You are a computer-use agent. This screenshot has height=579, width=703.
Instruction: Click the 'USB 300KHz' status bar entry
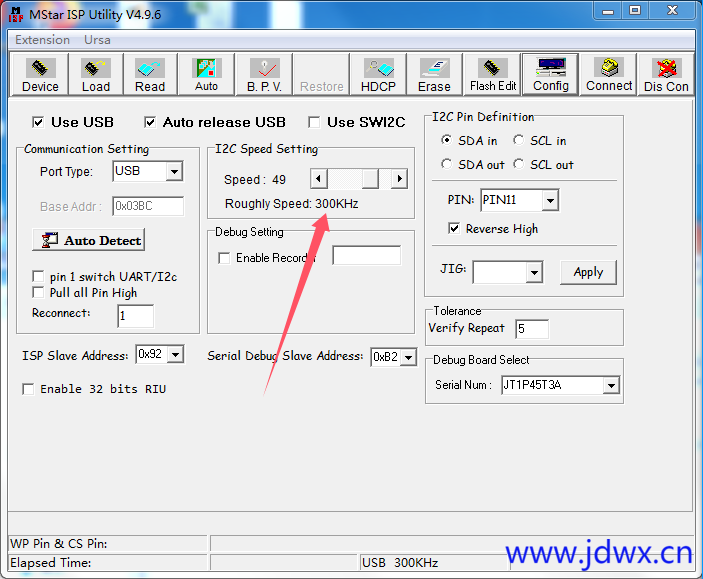(400, 562)
